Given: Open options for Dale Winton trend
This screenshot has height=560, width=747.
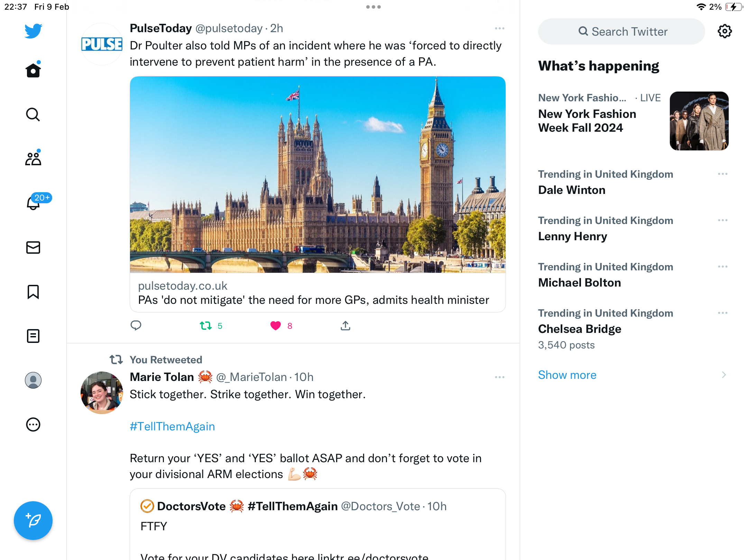Looking at the screenshot, I should tap(723, 174).
